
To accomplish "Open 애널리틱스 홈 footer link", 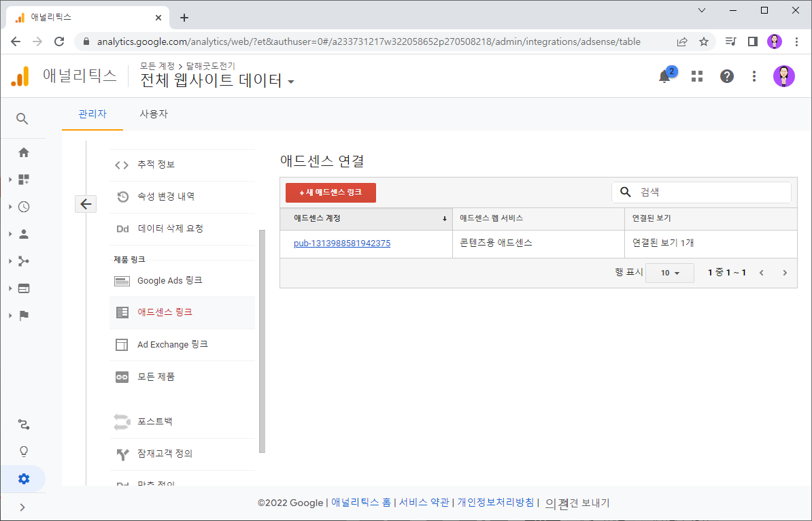I will (361, 503).
